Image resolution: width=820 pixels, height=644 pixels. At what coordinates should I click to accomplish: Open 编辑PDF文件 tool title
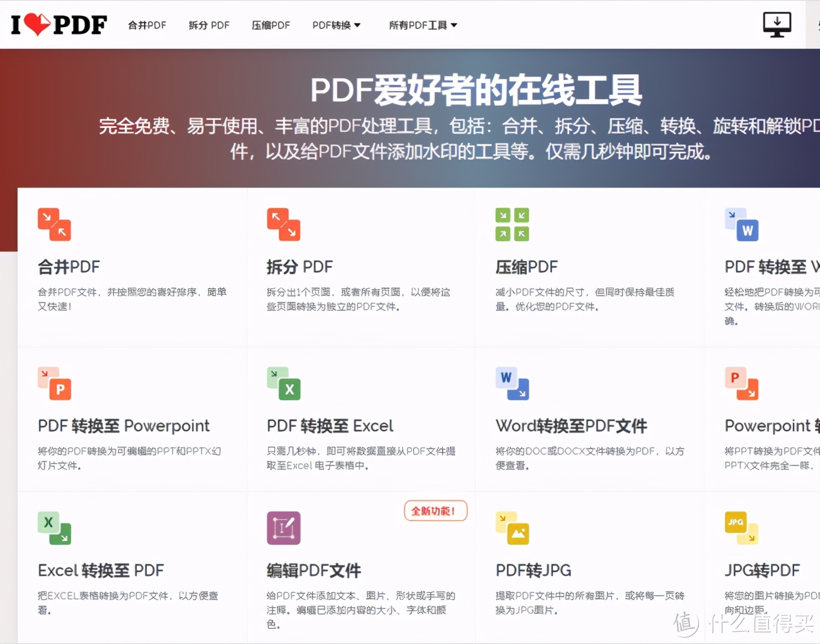point(314,570)
